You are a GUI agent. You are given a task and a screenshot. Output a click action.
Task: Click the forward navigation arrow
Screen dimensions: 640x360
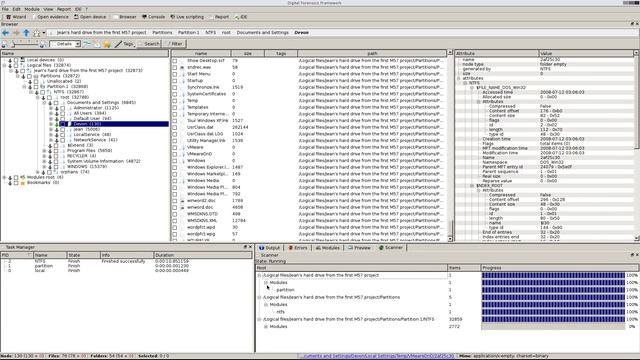coord(16,33)
